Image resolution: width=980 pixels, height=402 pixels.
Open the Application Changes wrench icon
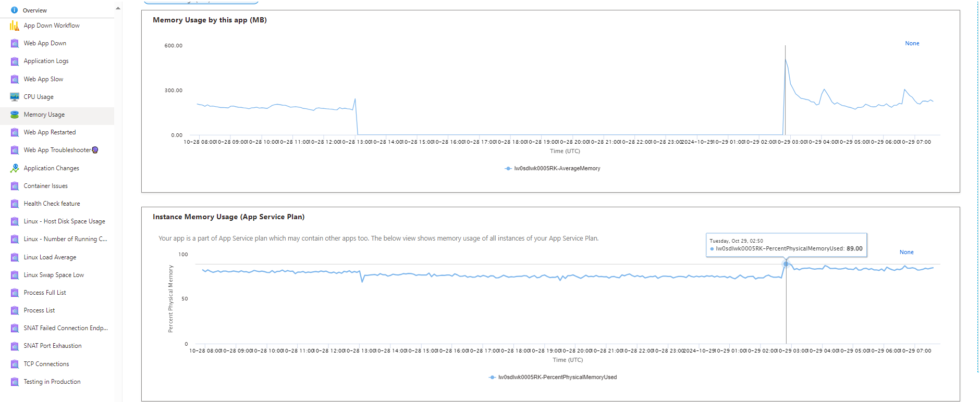[x=14, y=168]
